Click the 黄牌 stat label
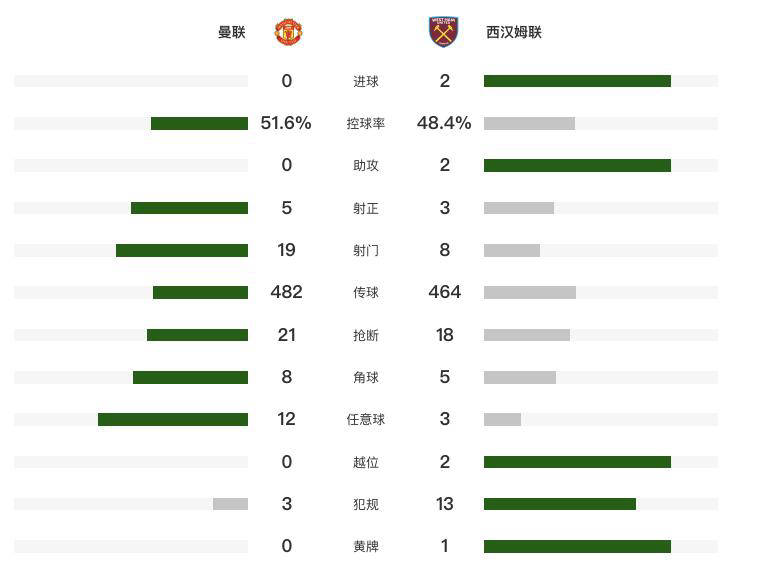Viewport: 758px width, 573px height. click(x=366, y=547)
